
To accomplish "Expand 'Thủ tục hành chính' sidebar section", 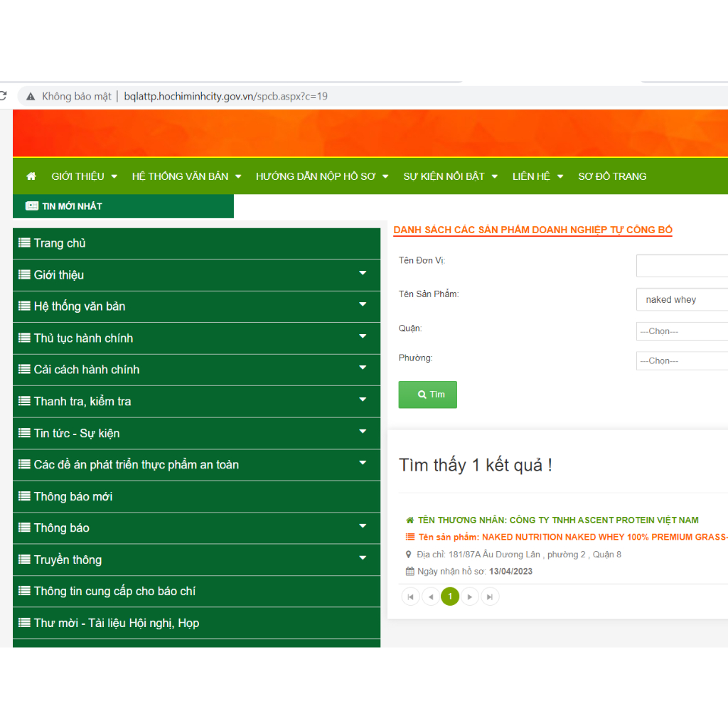I will 363,337.
